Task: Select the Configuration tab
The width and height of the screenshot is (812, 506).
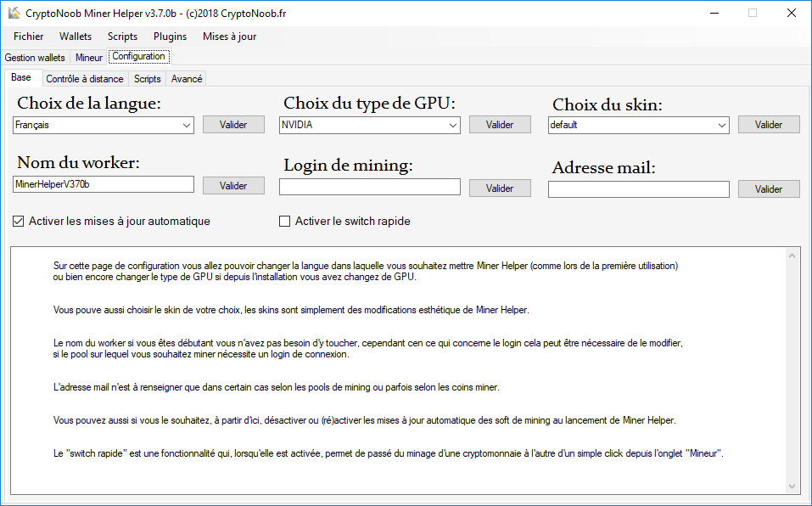Action: click(x=139, y=56)
